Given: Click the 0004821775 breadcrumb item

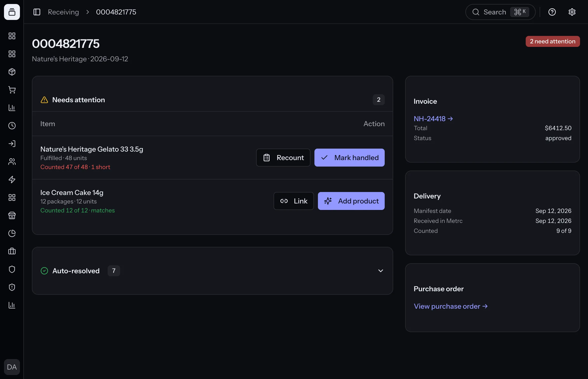Looking at the screenshot, I should [x=116, y=12].
